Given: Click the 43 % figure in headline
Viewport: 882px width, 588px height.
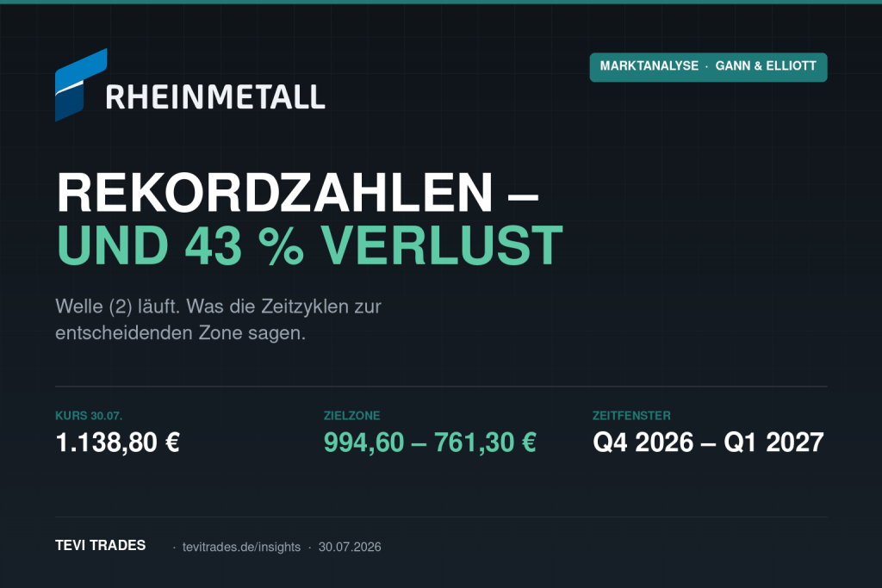Looking at the screenshot, I should pos(245,245).
